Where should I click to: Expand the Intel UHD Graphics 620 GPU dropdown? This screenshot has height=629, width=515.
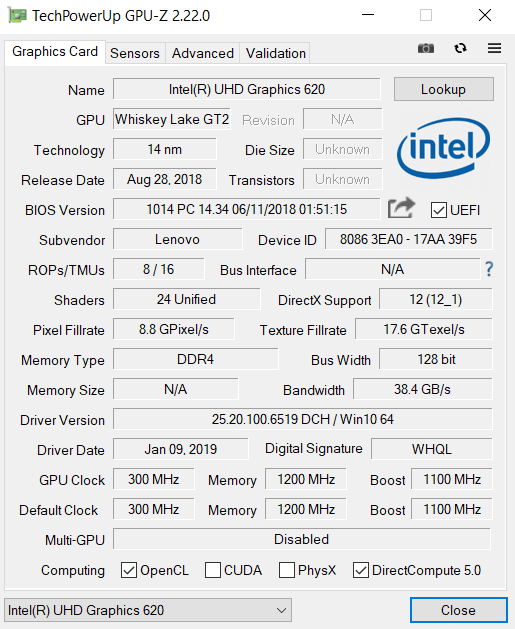coord(148,610)
